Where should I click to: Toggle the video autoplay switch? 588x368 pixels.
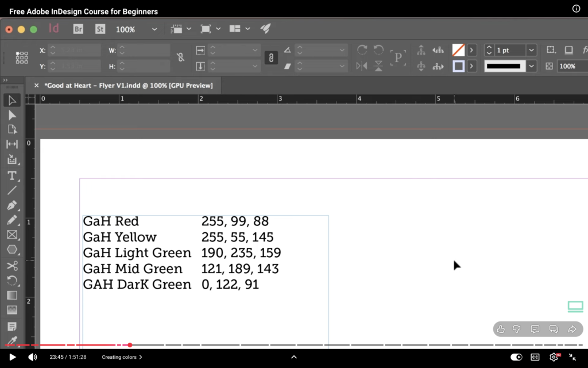[x=516, y=357]
